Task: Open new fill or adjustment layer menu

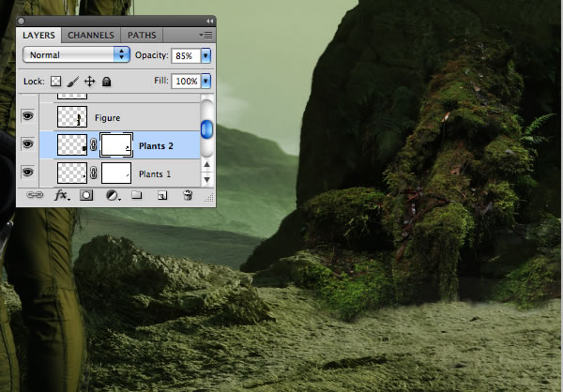Action: 113,196
